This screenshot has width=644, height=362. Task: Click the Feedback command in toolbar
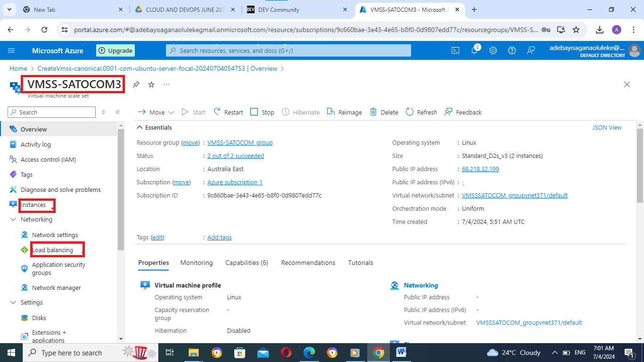tap(463, 112)
